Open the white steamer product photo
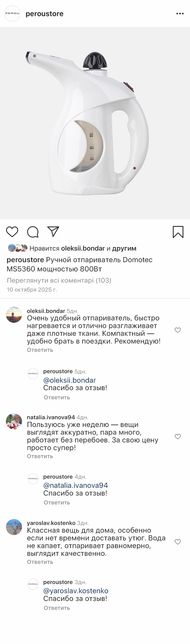The width and height of the screenshot is (190, 644). pos(95,123)
